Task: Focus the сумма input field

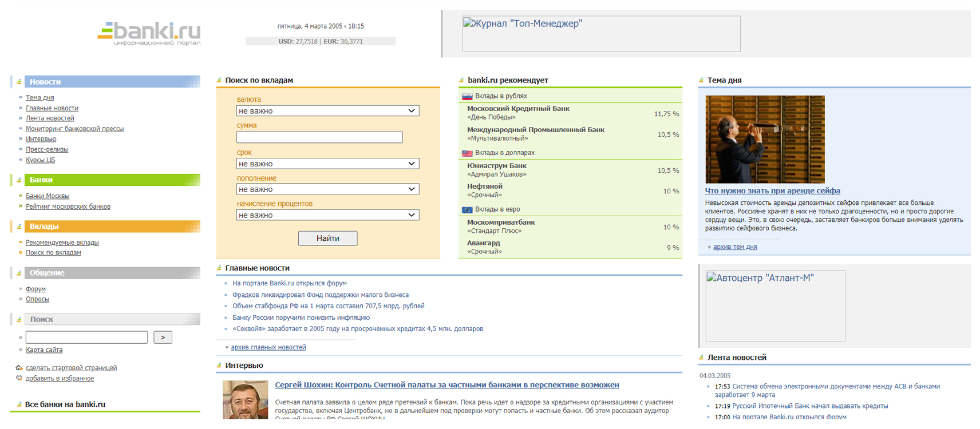Action: coord(319,137)
